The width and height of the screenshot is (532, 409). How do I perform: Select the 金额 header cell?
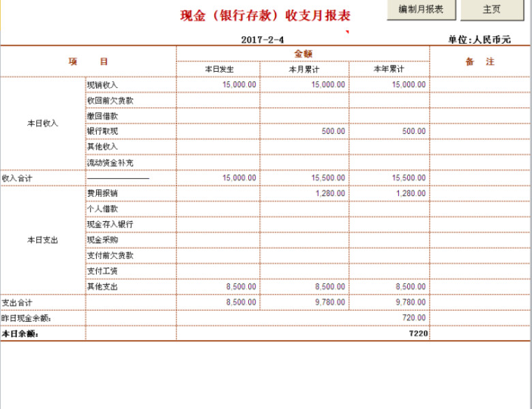(x=303, y=54)
